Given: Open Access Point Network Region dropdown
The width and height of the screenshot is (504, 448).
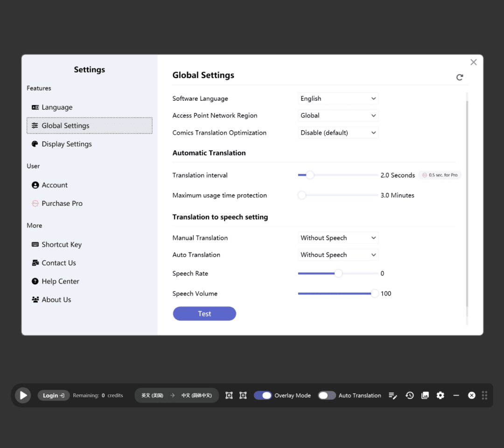Looking at the screenshot, I should click(338, 116).
